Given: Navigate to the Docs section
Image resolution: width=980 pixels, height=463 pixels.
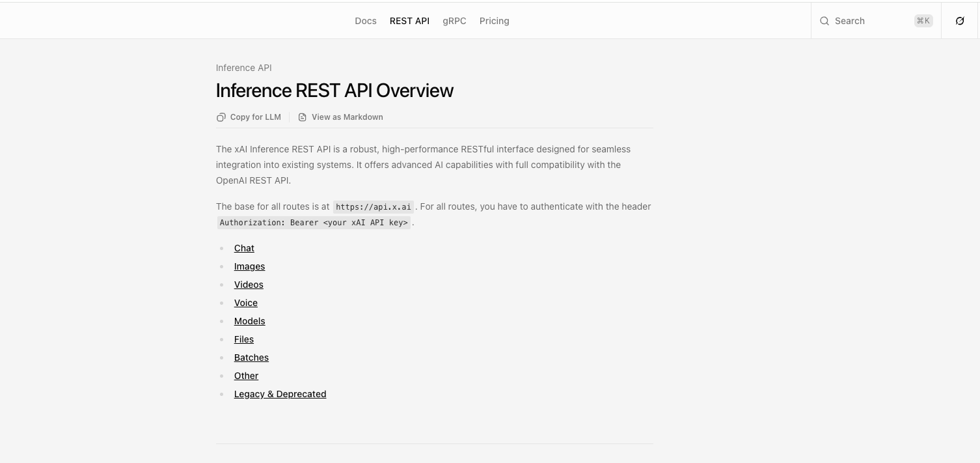Looking at the screenshot, I should coord(365,20).
